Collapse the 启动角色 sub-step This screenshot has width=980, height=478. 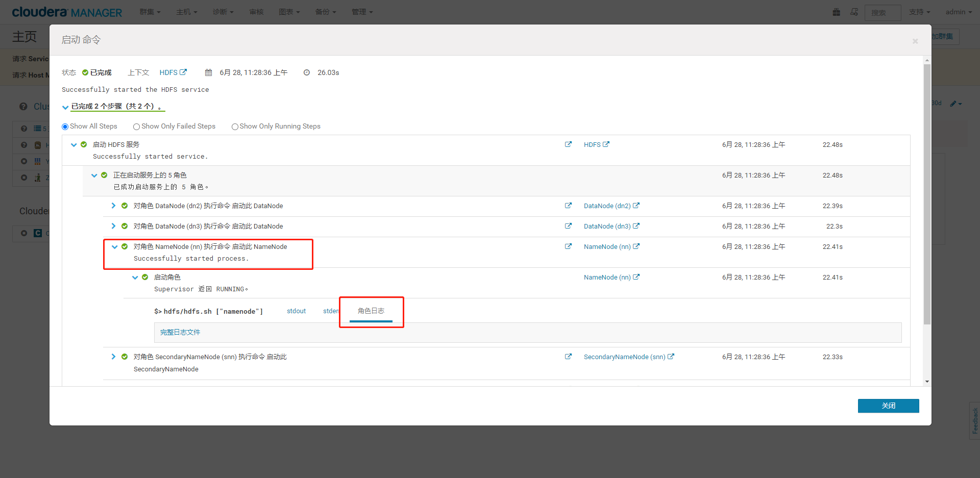pos(135,278)
